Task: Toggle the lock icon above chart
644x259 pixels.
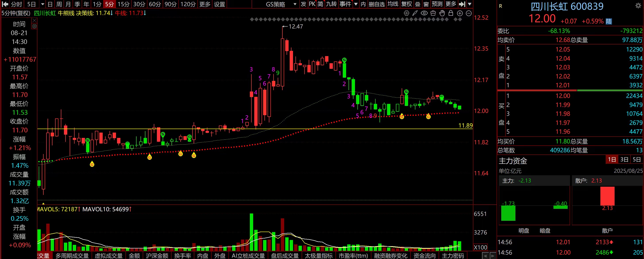Action: click(x=451, y=13)
